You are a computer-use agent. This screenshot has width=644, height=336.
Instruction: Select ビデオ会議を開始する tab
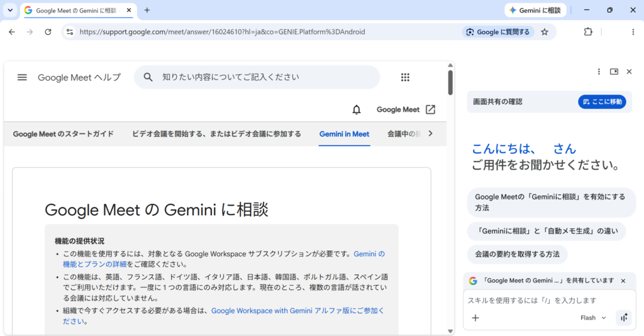pyautogui.click(x=216, y=134)
